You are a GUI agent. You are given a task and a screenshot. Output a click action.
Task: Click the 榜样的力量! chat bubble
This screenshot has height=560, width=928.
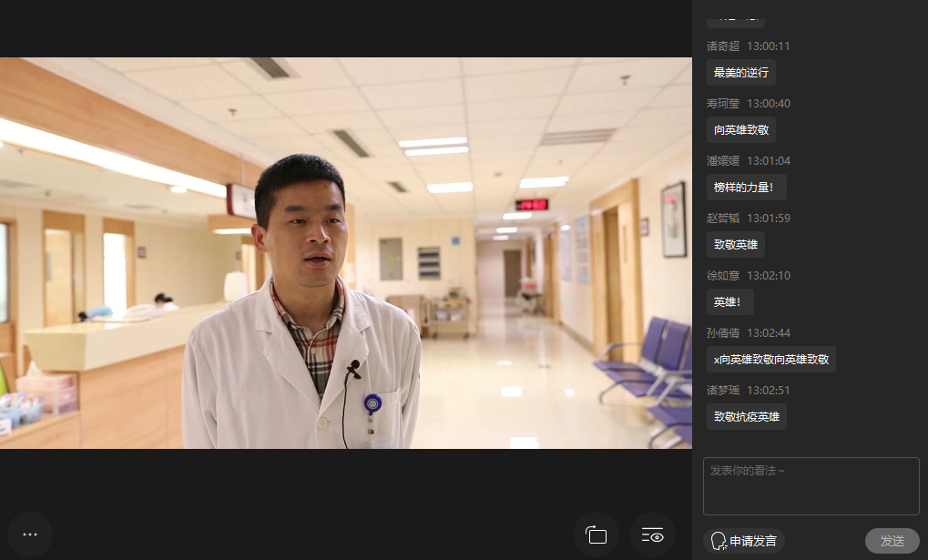[x=746, y=188]
